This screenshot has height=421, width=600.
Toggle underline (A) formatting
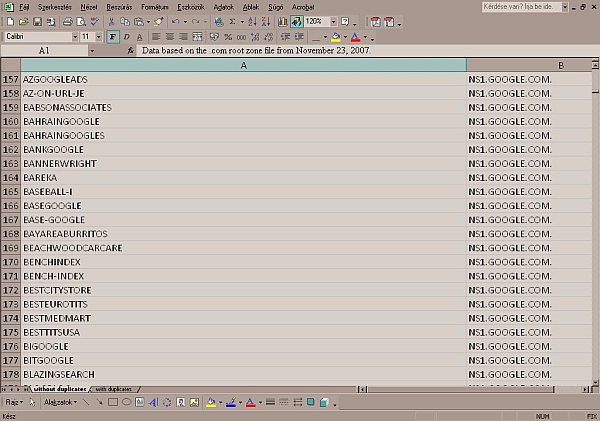click(140, 37)
